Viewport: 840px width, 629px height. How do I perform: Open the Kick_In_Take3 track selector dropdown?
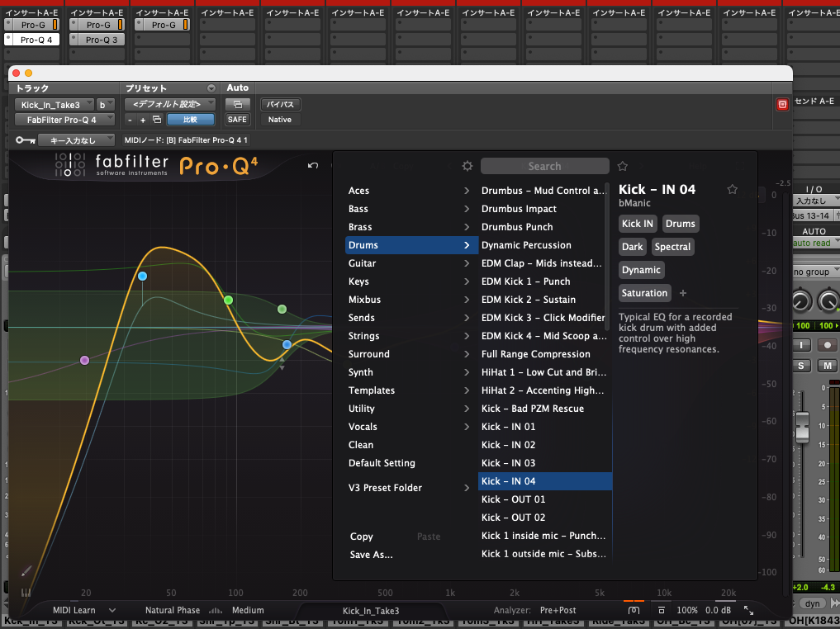[55, 104]
